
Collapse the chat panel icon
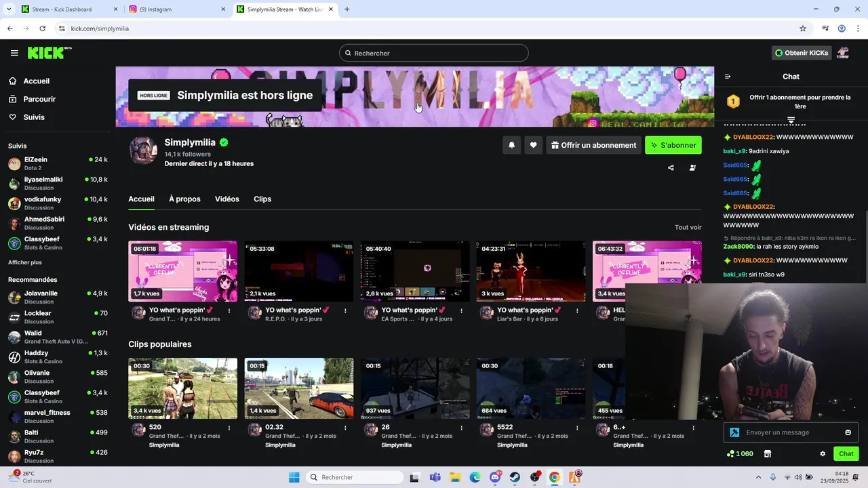tap(728, 77)
